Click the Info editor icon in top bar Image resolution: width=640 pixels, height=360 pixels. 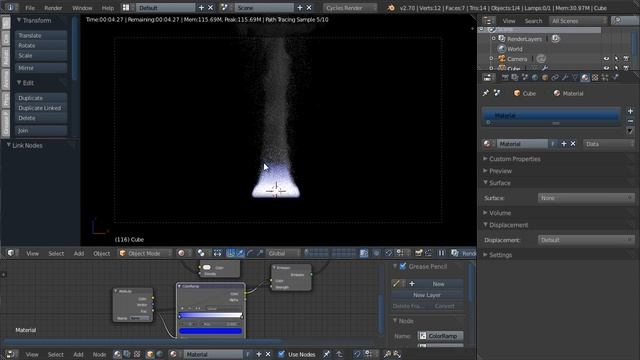coord(11,8)
